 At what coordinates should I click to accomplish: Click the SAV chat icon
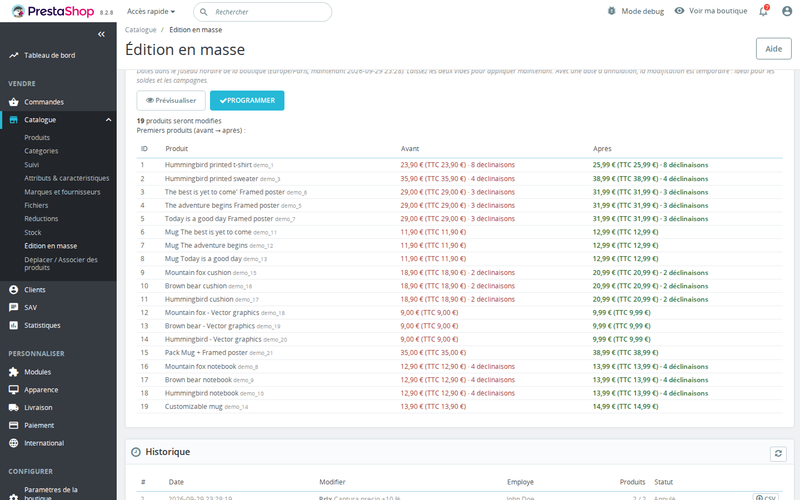(x=14, y=308)
